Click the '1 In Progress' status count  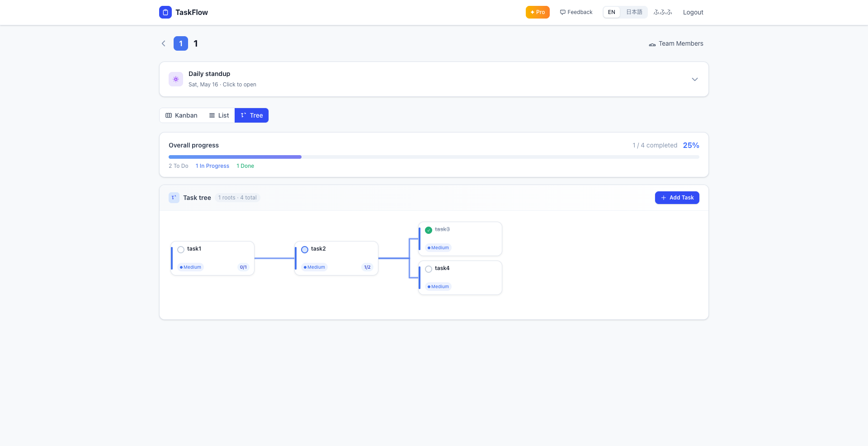(212, 166)
